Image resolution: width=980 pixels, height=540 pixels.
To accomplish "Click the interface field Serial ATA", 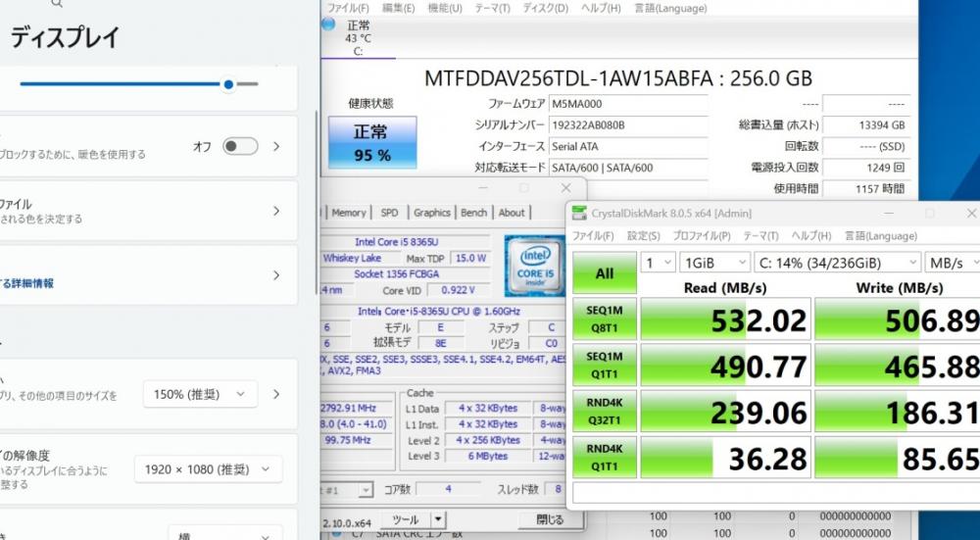I will point(628,146).
